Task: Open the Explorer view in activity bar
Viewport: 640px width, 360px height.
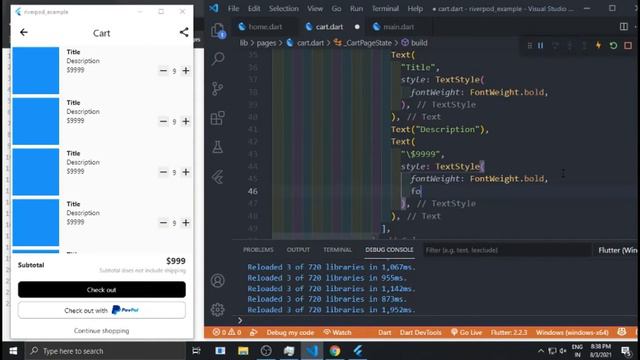Action: coord(218,31)
